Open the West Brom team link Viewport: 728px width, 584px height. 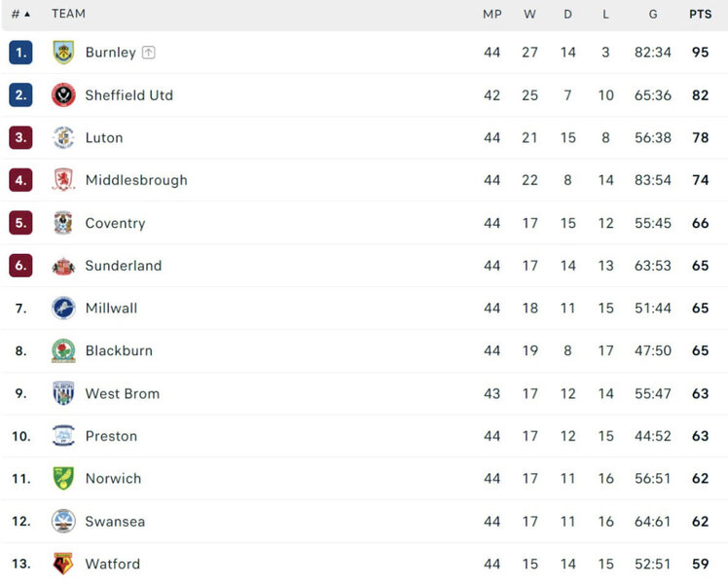tap(122, 393)
